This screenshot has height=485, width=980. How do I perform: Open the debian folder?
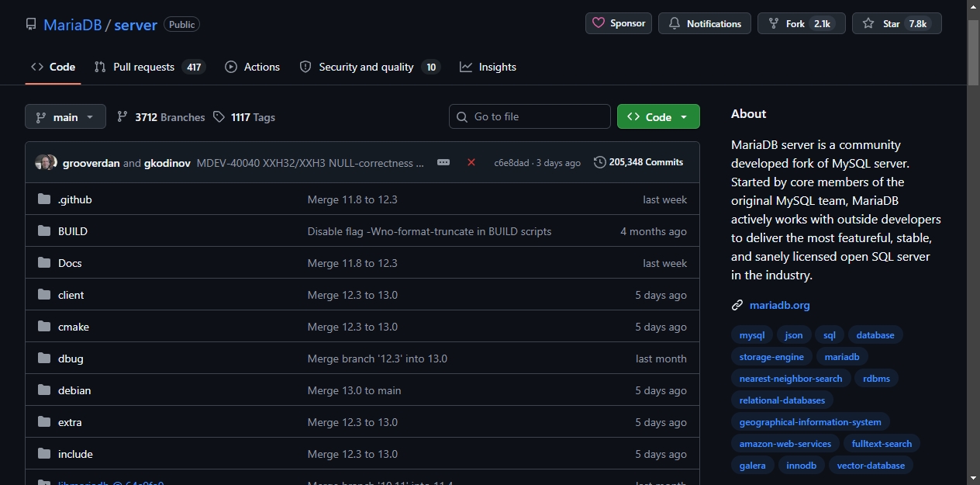[74, 390]
